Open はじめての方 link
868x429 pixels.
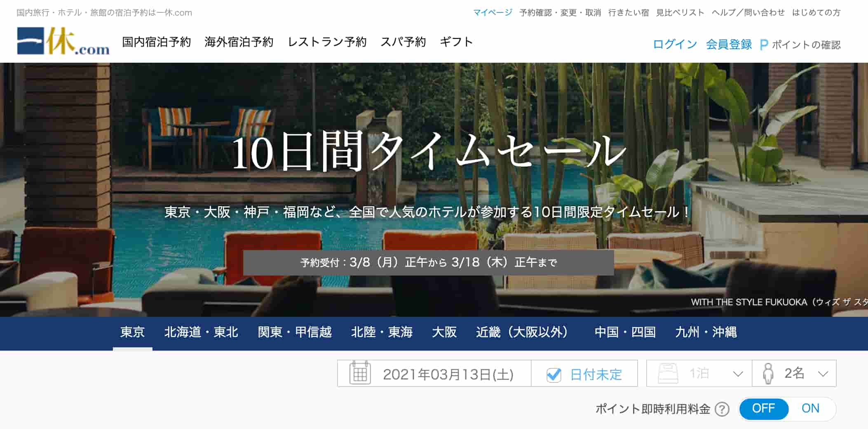[816, 12]
